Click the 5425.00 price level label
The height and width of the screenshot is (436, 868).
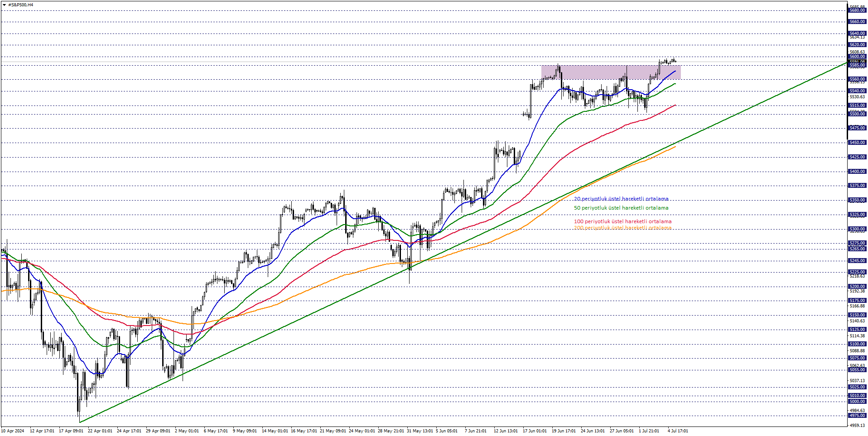(857, 157)
